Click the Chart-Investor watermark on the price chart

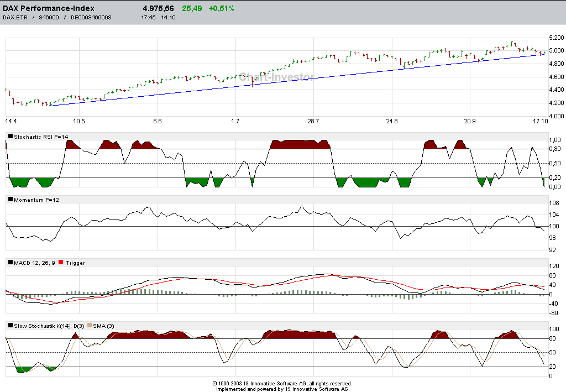click(x=276, y=76)
